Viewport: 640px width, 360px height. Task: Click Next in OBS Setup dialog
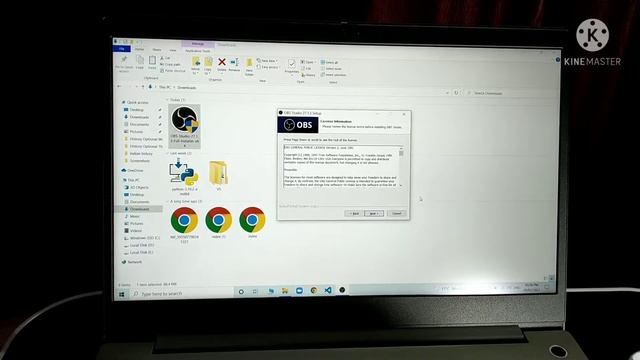pyautogui.click(x=374, y=213)
